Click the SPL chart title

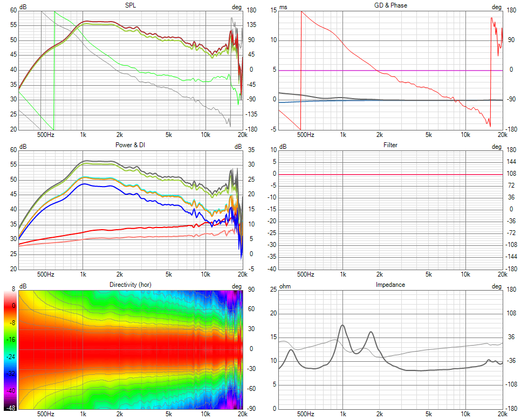(131, 5)
